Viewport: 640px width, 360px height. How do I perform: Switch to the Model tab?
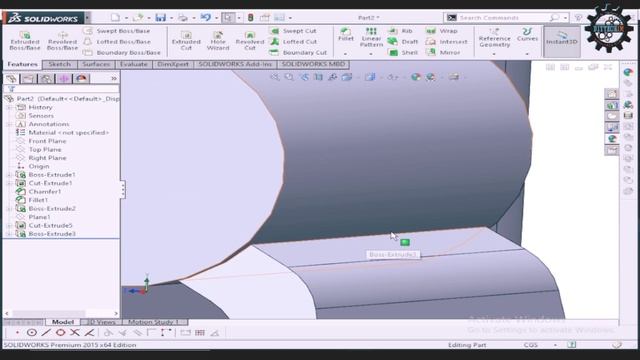click(62, 322)
